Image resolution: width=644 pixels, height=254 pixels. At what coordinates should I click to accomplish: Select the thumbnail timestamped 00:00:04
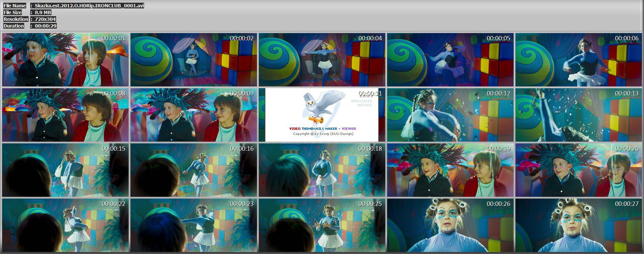pos(322,60)
